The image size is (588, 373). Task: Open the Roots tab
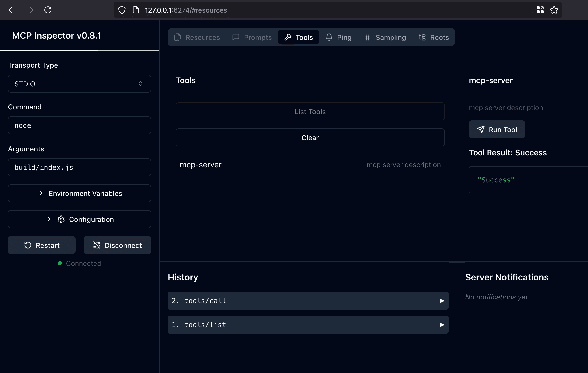click(434, 37)
